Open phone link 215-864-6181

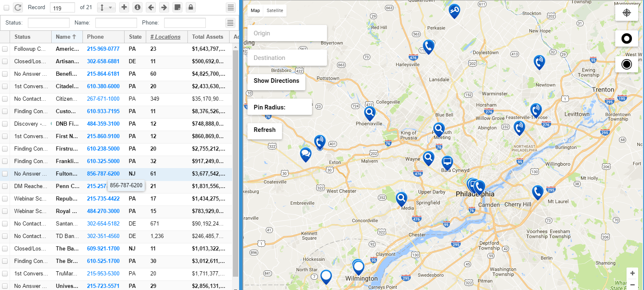(103, 74)
